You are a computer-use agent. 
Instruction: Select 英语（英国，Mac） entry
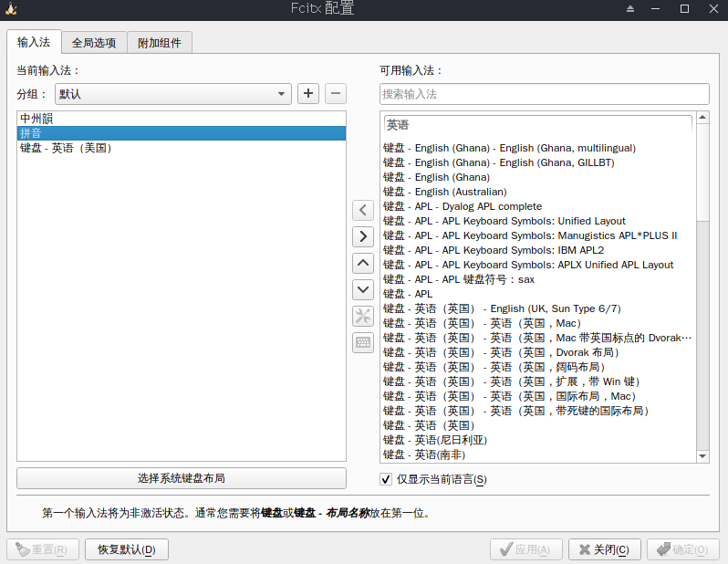click(538, 323)
